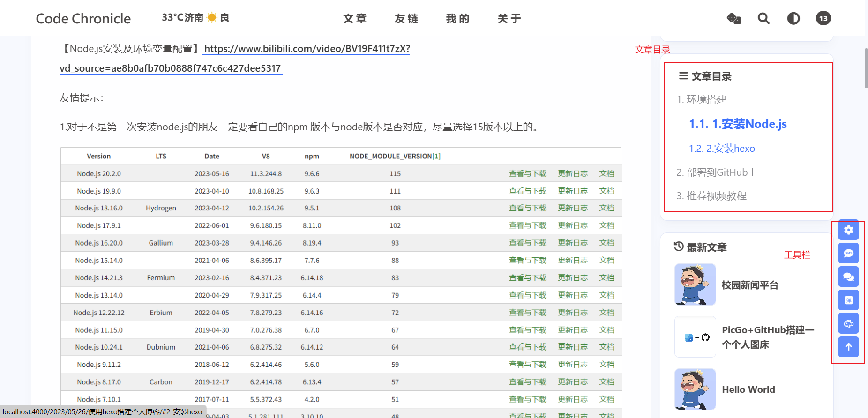Jump to 3. 推荐视频教程 in the contents
868x418 pixels.
point(711,196)
